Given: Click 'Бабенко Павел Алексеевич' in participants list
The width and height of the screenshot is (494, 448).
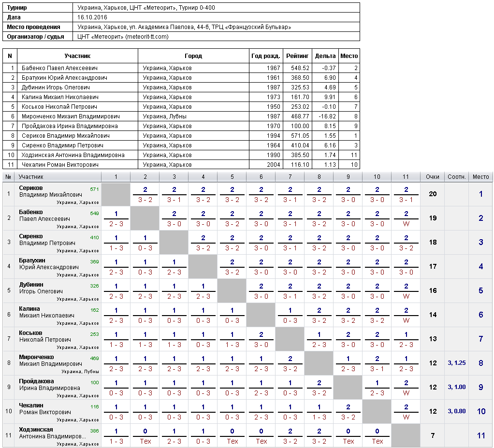Looking at the screenshot, I should tap(59, 68).
